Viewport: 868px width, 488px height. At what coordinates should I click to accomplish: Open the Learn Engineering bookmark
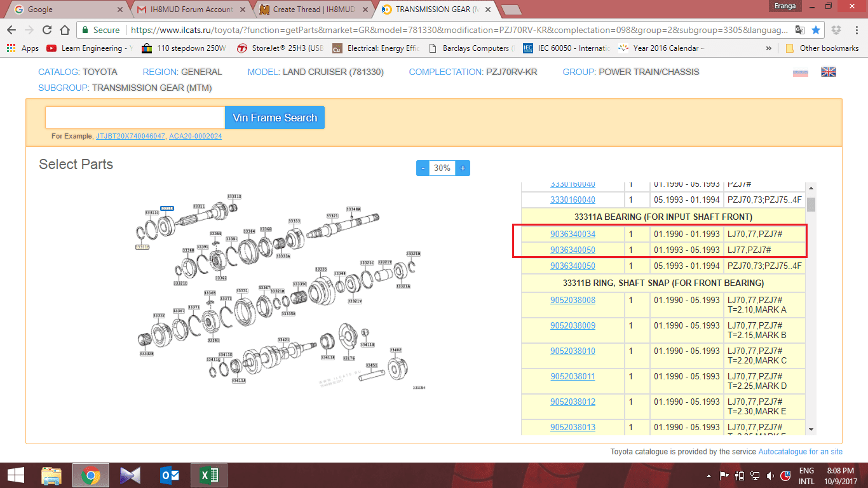pos(90,48)
